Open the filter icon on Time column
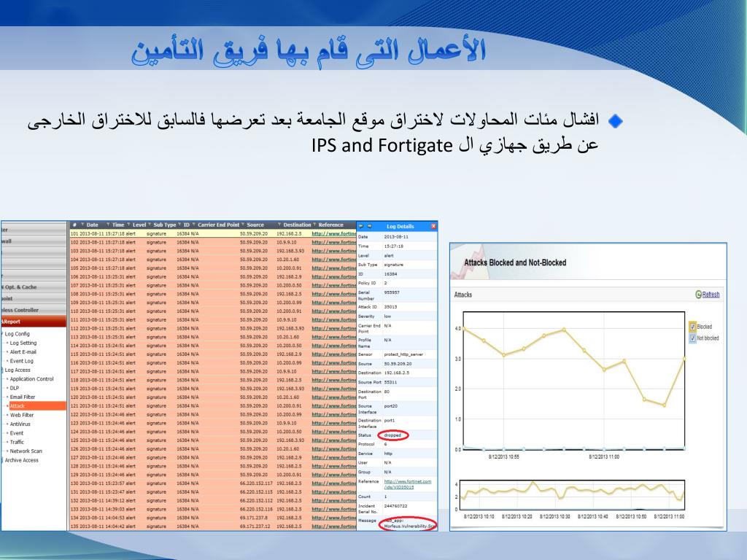 click(x=108, y=225)
